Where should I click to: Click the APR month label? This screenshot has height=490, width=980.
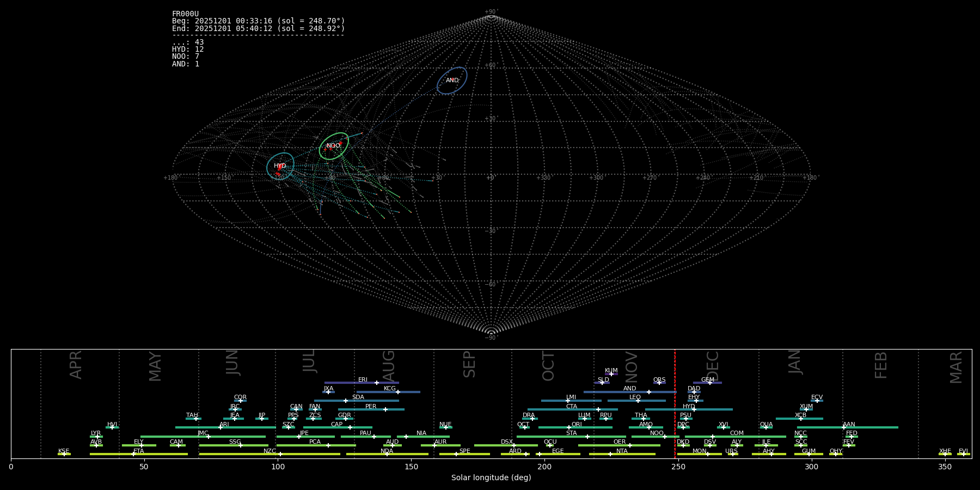(76, 365)
